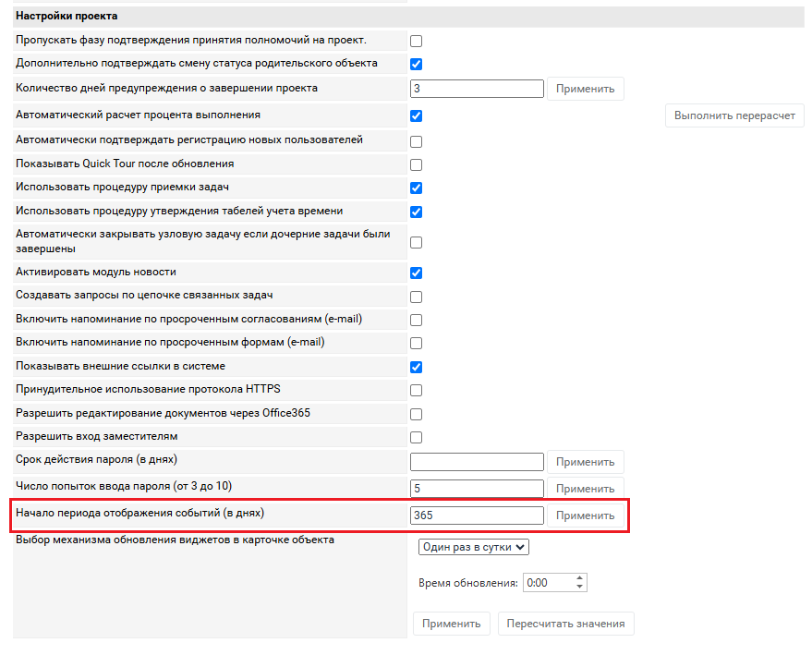Decrease the update time using the down stepper arrow
The height and width of the screenshot is (655, 812).
[579, 587]
